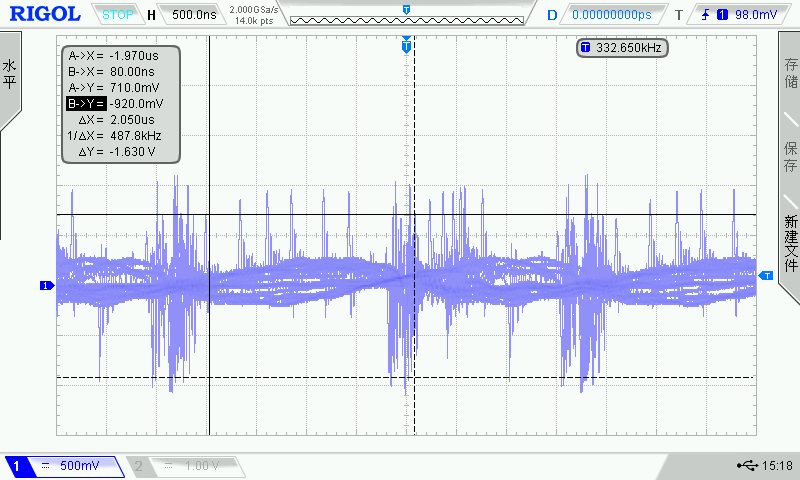Click the trigger source channel 1 badge

[722, 15]
